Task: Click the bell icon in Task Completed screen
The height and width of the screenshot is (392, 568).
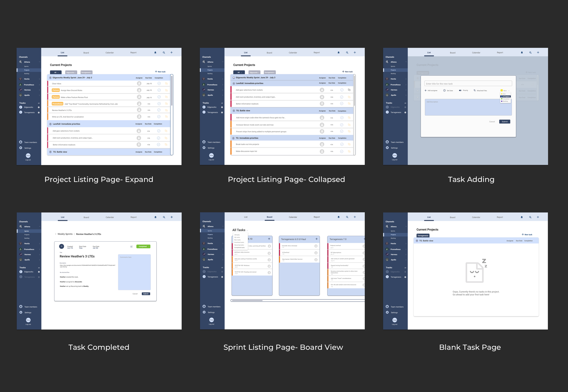Action: pyautogui.click(x=155, y=217)
